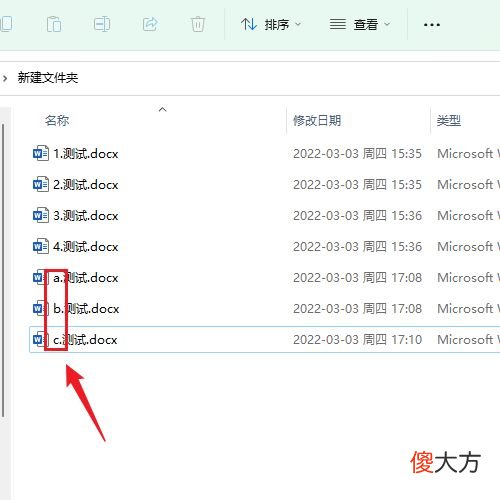Open the 查看 view dropdown
Viewport: 500px width, 500px height.
point(360,24)
